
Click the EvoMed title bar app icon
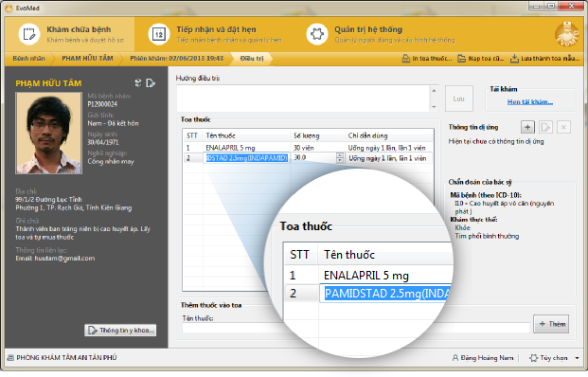click(x=9, y=8)
